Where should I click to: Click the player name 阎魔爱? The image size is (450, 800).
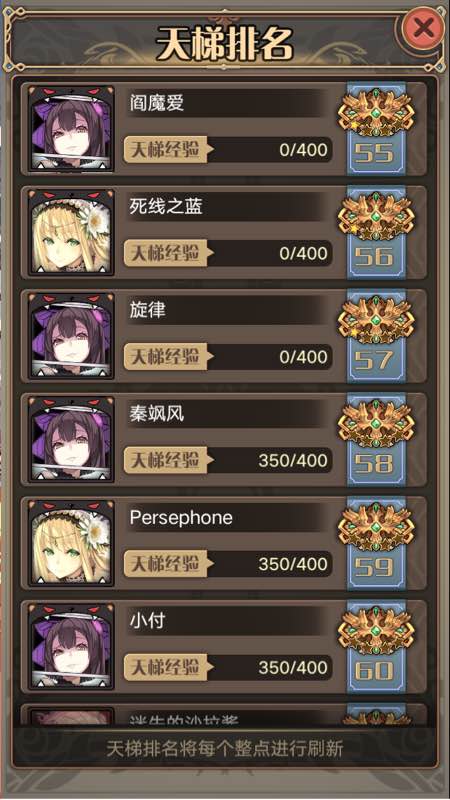156,103
